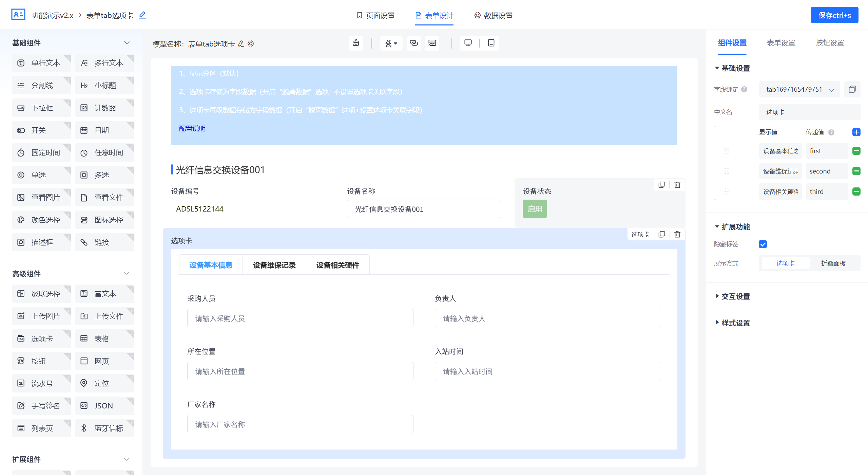The width and height of the screenshot is (868, 475).
Task: Open the 字段绑定 dropdown
Action: click(x=799, y=89)
